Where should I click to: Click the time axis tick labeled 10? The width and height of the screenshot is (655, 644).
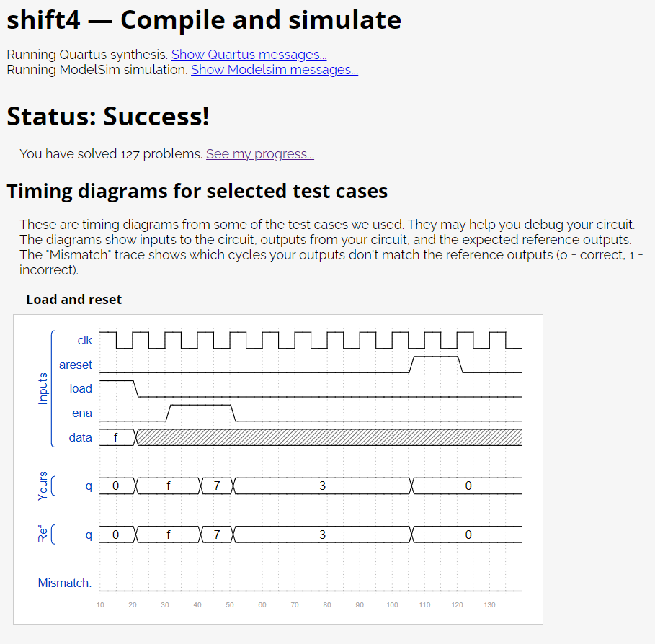click(100, 605)
